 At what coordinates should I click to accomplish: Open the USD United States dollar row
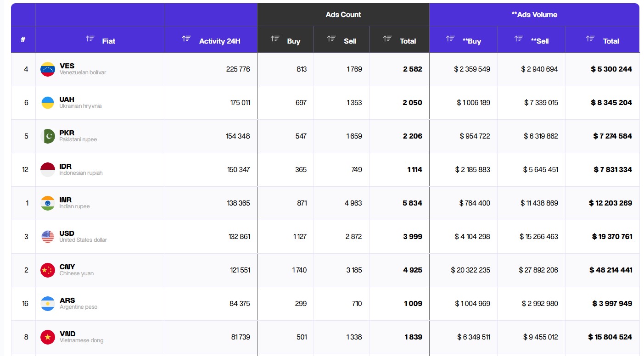coord(83,237)
